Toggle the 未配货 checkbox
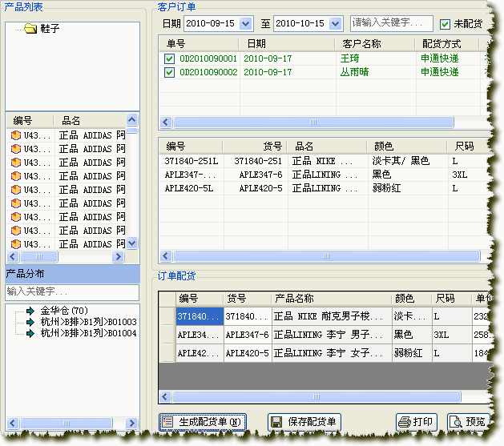504x446 pixels. point(445,24)
